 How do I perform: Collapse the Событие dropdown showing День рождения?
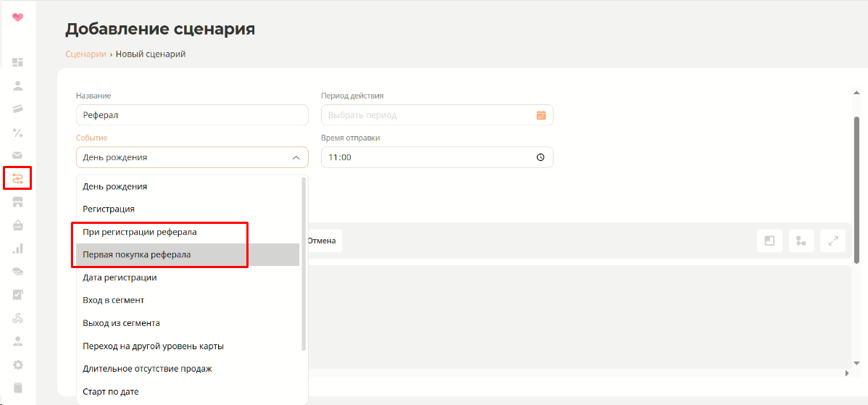coord(192,157)
